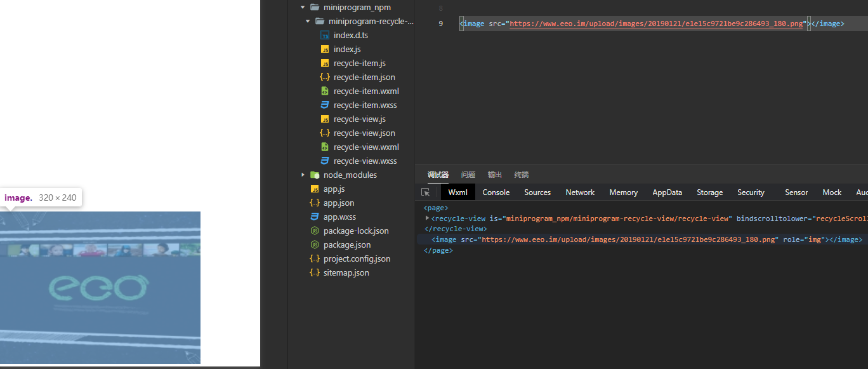The height and width of the screenshot is (369, 868).
Task: Click the miniprogram_npm folder icon
Action: point(315,8)
